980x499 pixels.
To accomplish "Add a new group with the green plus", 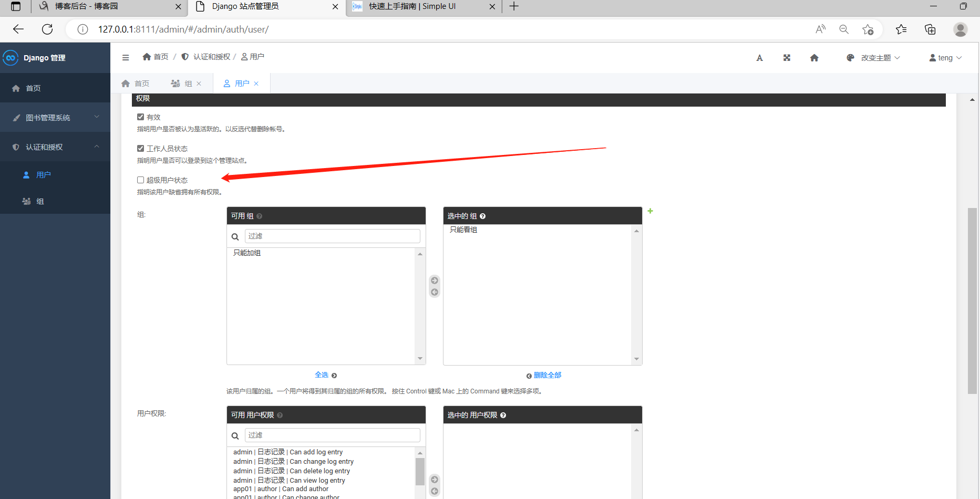I will click(x=650, y=211).
